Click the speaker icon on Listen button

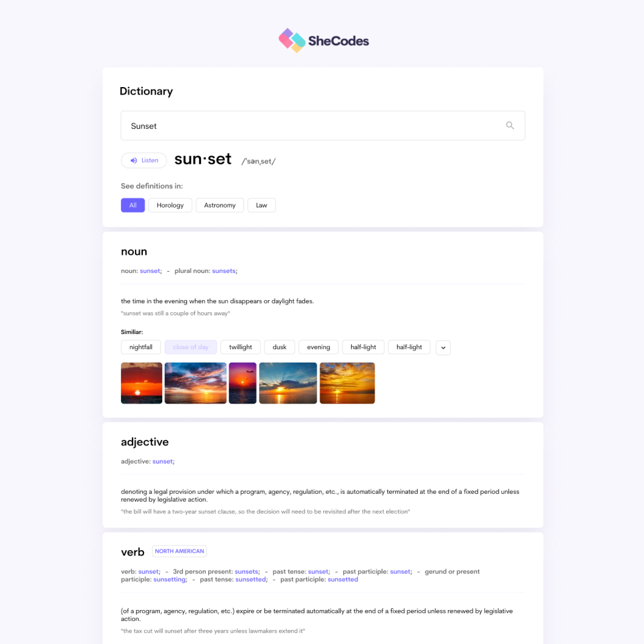[x=134, y=160]
